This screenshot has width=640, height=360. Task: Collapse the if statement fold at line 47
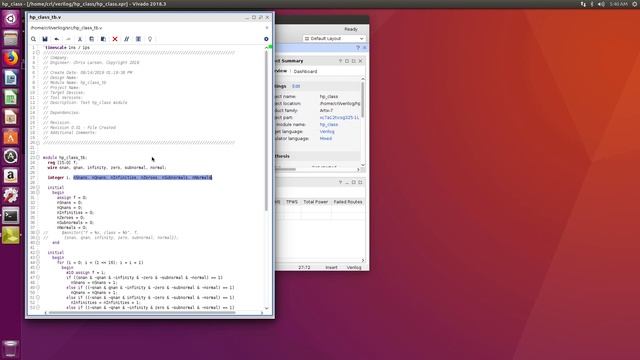click(38, 278)
